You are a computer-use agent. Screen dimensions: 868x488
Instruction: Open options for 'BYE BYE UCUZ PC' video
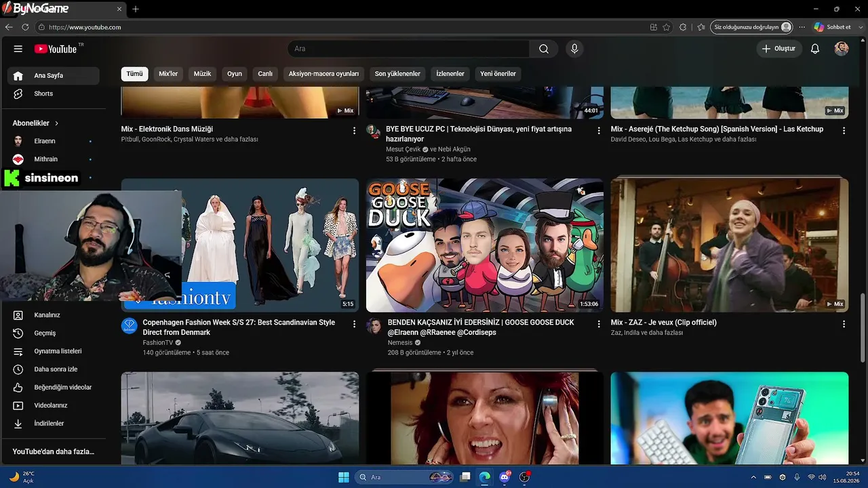pyautogui.click(x=599, y=130)
